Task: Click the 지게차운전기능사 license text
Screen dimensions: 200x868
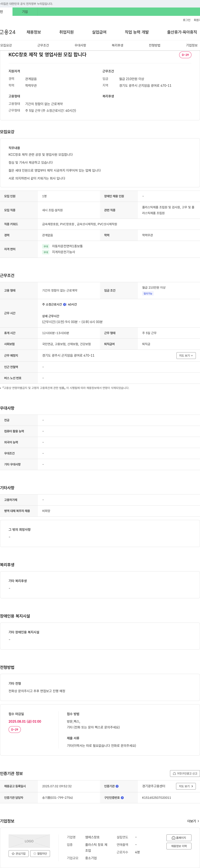Action: [x=64, y=252]
